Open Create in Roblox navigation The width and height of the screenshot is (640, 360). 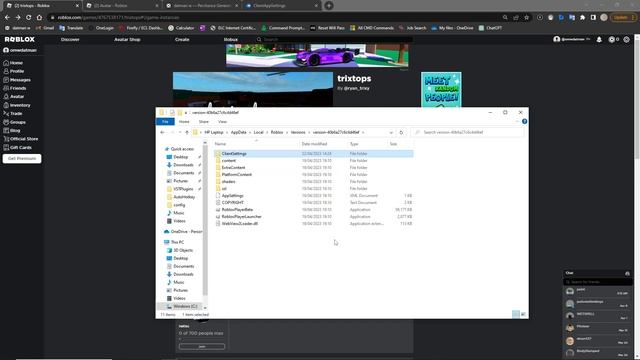click(x=182, y=40)
